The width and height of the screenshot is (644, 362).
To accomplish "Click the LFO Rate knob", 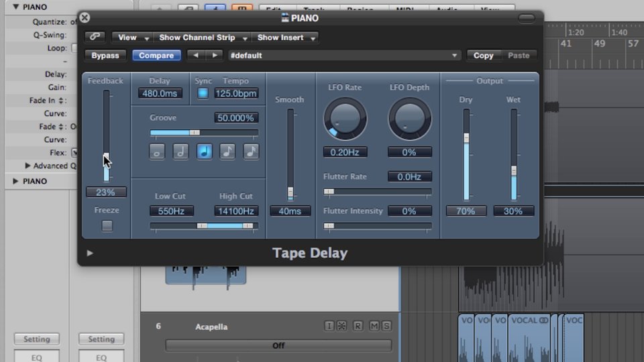I will 345,119.
